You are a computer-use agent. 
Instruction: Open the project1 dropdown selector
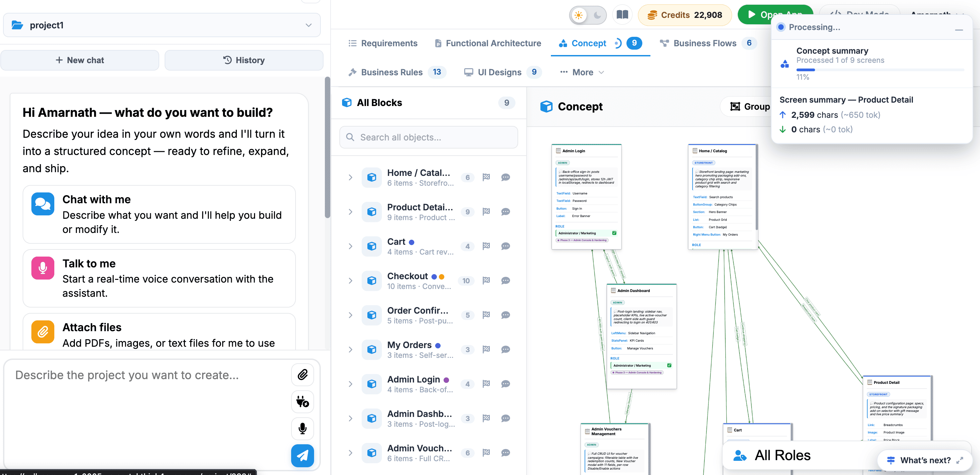point(162,25)
